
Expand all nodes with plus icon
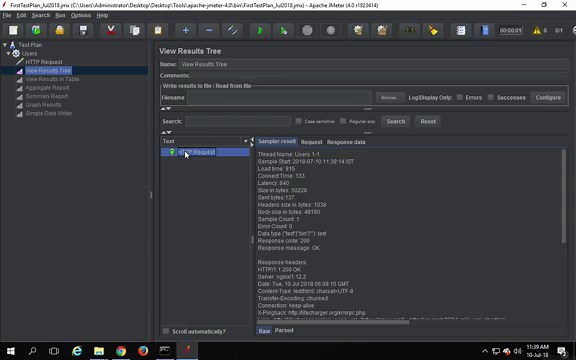coord(186,30)
